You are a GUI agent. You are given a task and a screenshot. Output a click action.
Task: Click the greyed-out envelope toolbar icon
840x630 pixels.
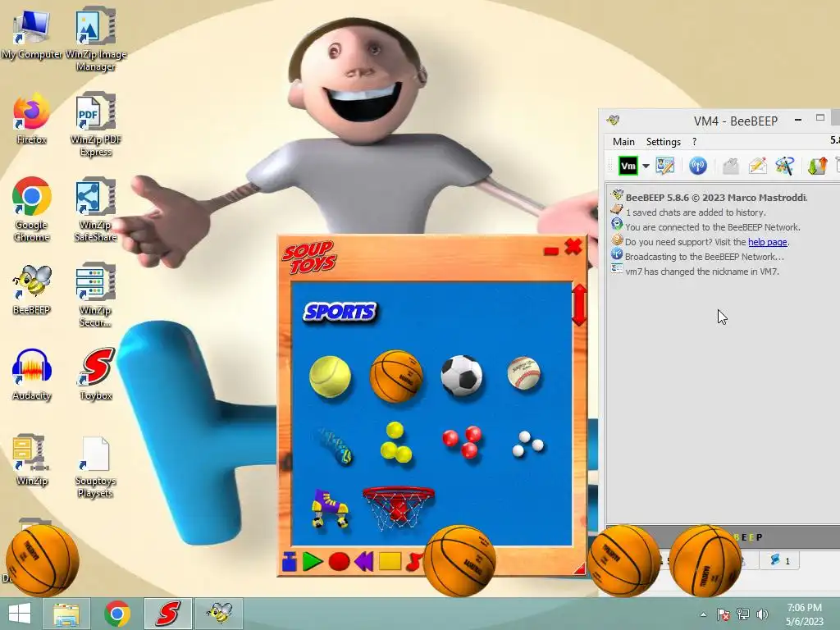point(731,166)
